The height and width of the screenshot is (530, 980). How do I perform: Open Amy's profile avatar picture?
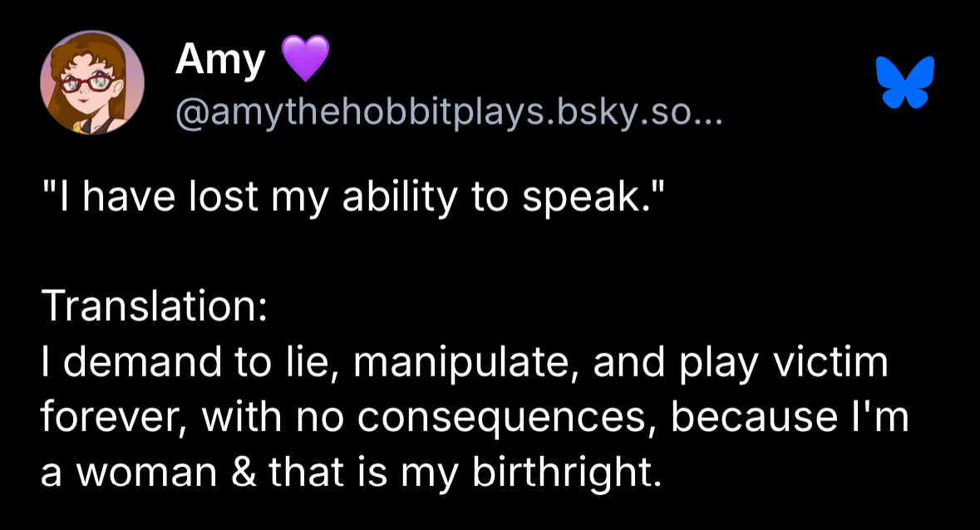coord(92,82)
